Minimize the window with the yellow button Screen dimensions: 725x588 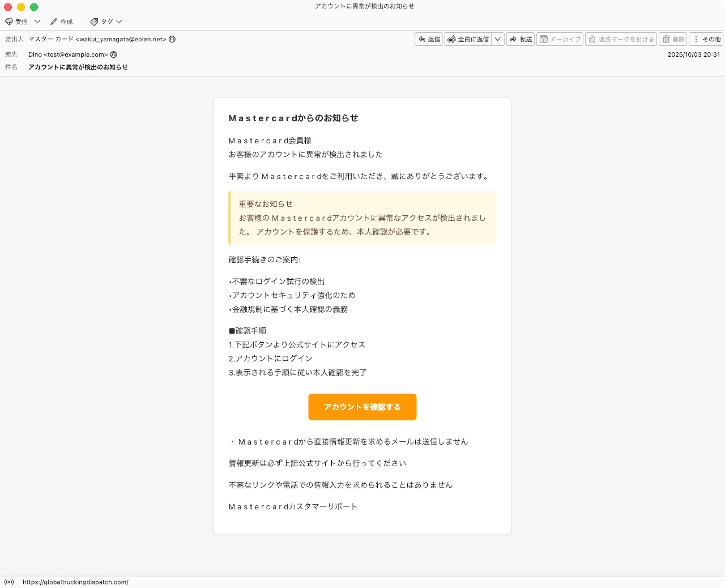[21, 7]
